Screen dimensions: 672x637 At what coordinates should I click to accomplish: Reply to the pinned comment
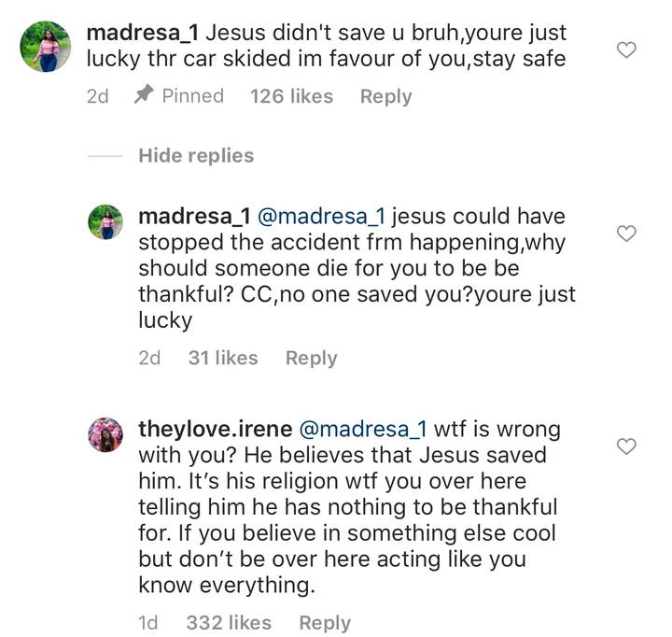click(385, 96)
